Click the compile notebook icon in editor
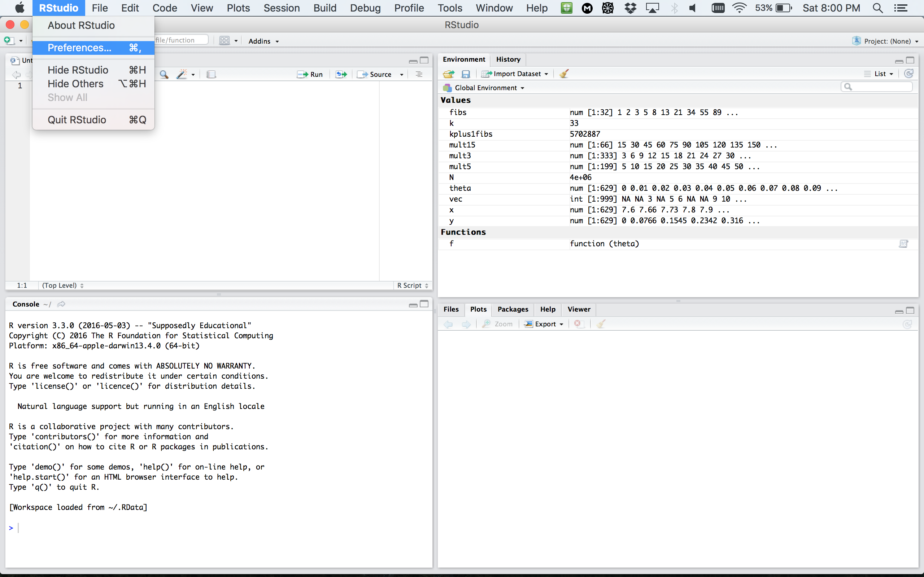Image resolution: width=924 pixels, height=577 pixels. point(211,74)
